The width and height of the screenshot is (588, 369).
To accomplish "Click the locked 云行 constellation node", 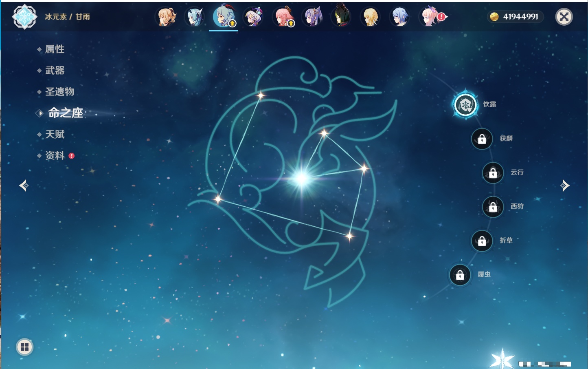I will 493,173.
